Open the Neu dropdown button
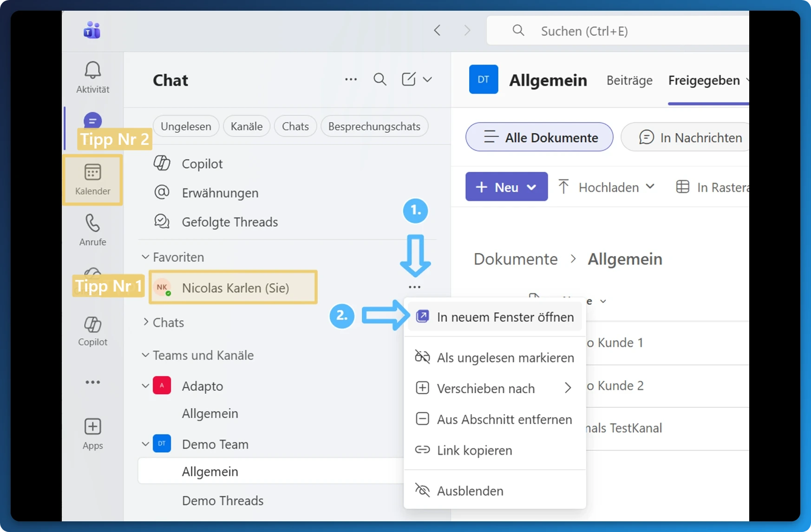The image size is (811, 532). 506,187
